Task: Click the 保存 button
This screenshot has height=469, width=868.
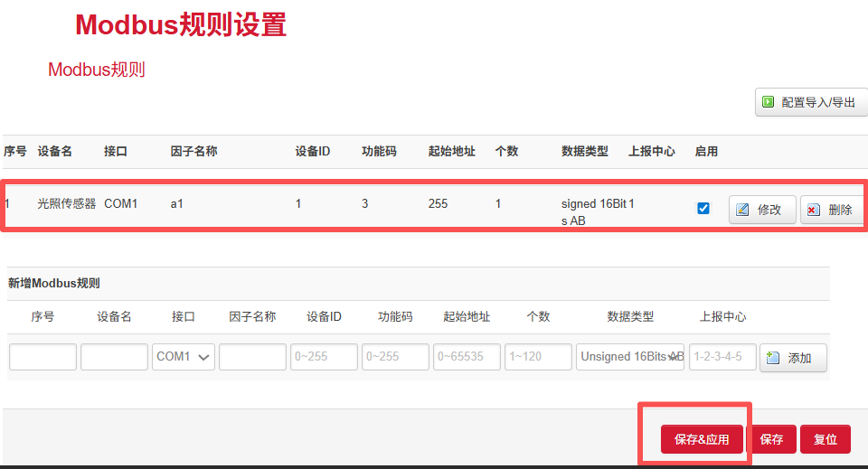Action: [771, 439]
